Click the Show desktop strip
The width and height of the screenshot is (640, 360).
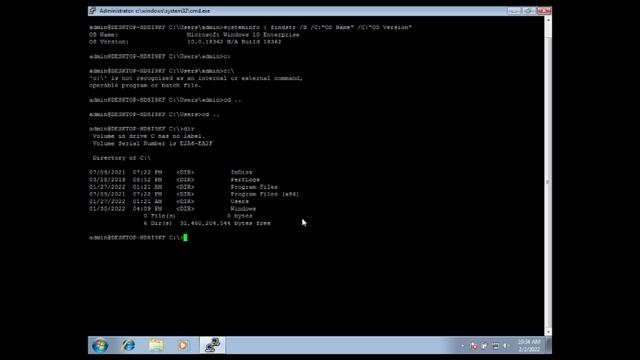pyautogui.click(x=549, y=345)
